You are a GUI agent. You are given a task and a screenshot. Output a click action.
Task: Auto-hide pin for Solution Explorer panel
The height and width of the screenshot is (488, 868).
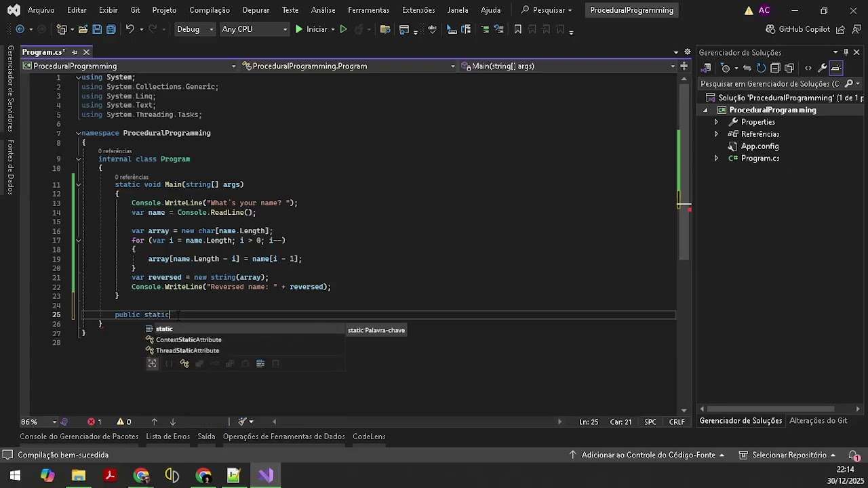[x=846, y=52]
